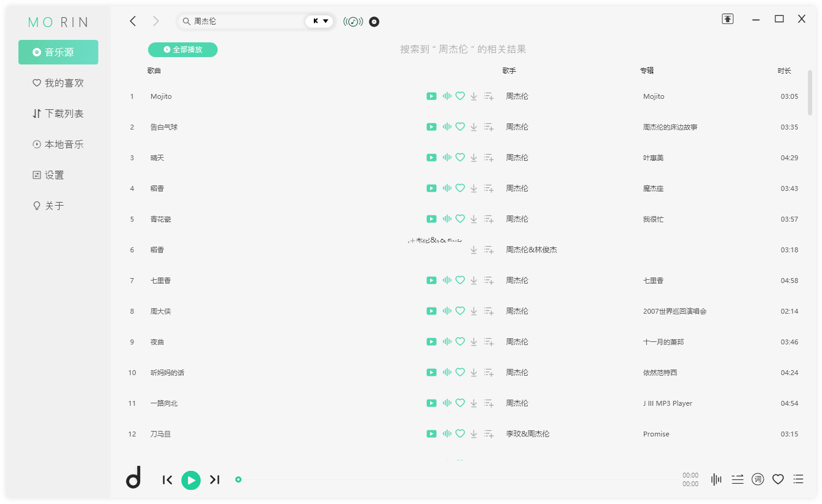The width and height of the screenshot is (822, 504).
Task: Click the 全部播放 button
Action: (x=182, y=50)
